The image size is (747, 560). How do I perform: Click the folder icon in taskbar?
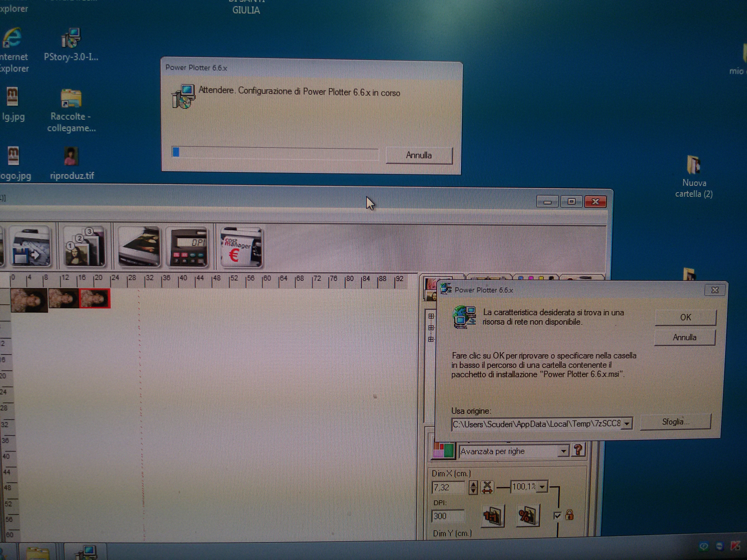point(38,553)
